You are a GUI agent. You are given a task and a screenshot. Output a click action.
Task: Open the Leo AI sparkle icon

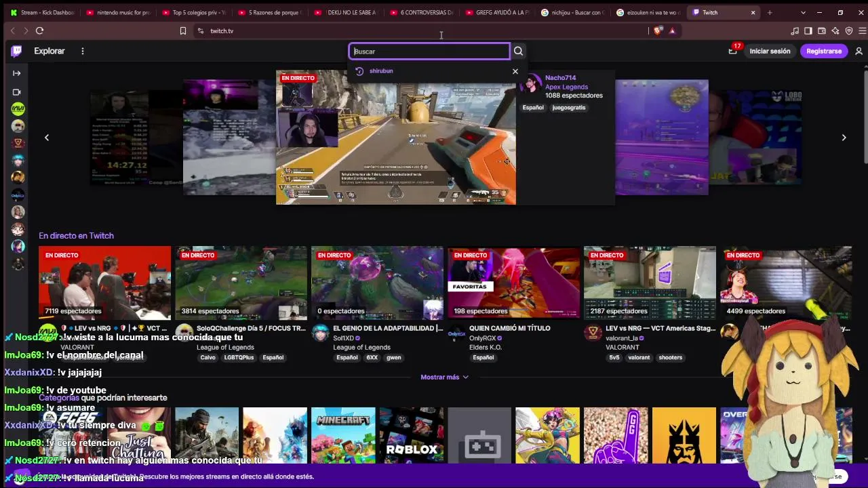coord(835,30)
